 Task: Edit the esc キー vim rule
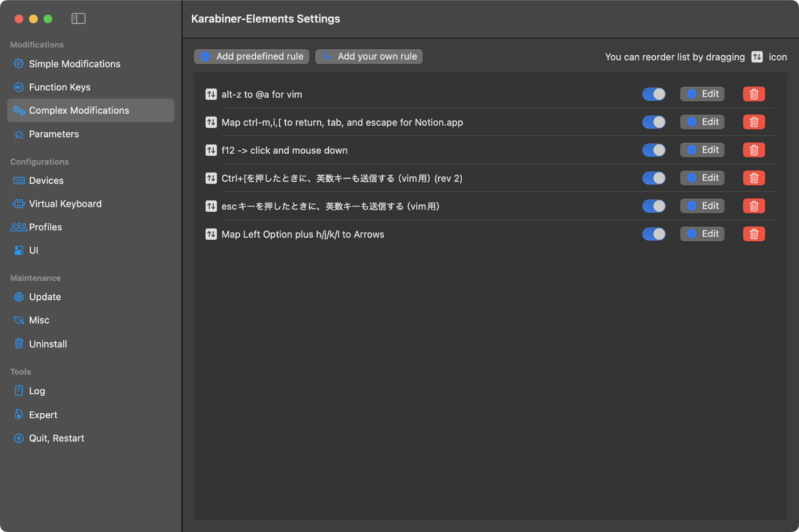tap(702, 206)
